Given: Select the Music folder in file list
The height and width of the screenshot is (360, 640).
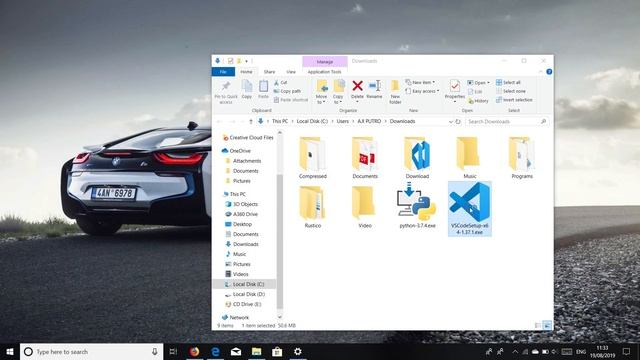Looking at the screenshot, I should click(469, 158).
